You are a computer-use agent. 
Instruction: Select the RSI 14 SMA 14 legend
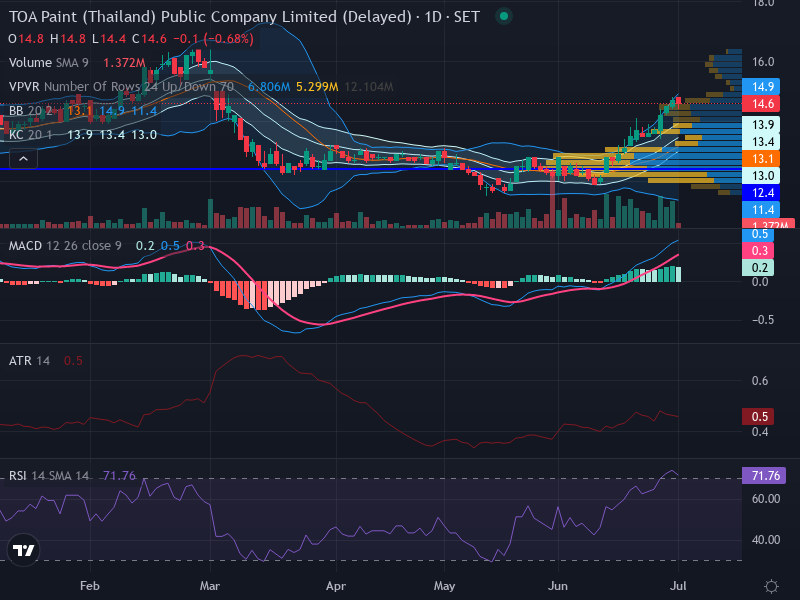(x=49, y=476)
